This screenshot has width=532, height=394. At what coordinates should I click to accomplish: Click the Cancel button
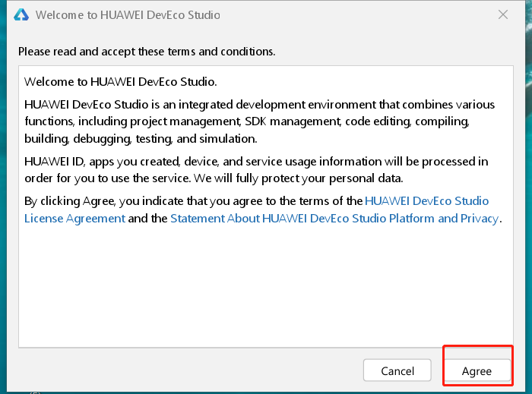(397, 370)
